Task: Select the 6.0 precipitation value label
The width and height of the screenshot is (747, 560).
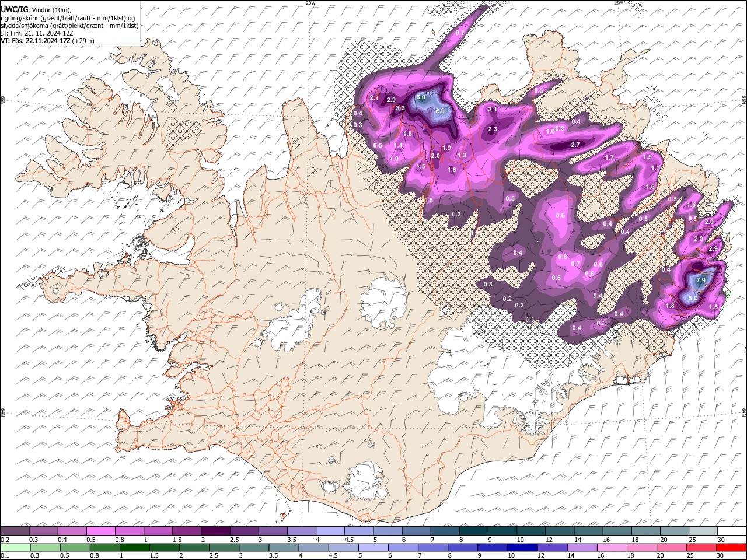Action: click(x=441, y=111)
